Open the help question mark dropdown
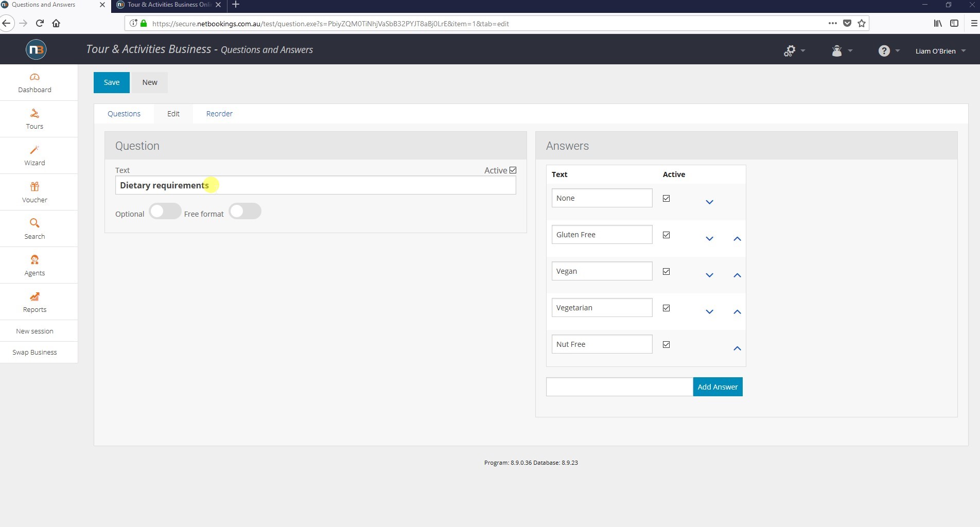This screenshot has height=527, width=980. pyautogui.click(x=888, y=51)
